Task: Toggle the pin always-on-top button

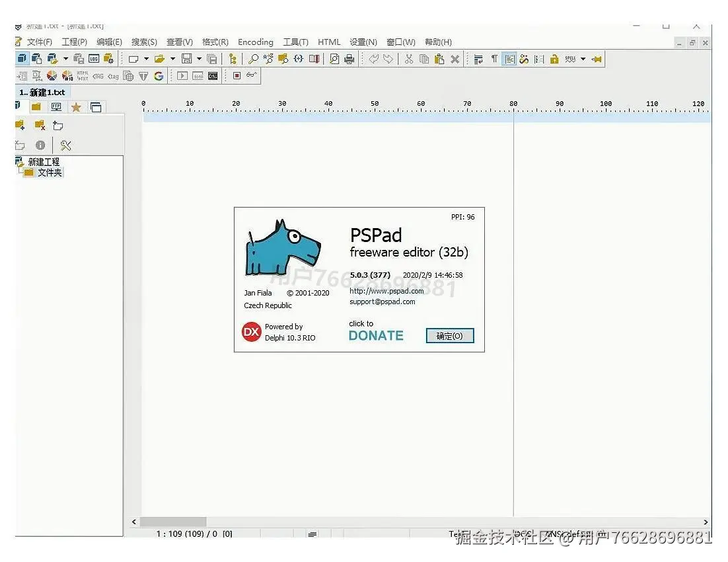Action: click(x=597, y=59)
